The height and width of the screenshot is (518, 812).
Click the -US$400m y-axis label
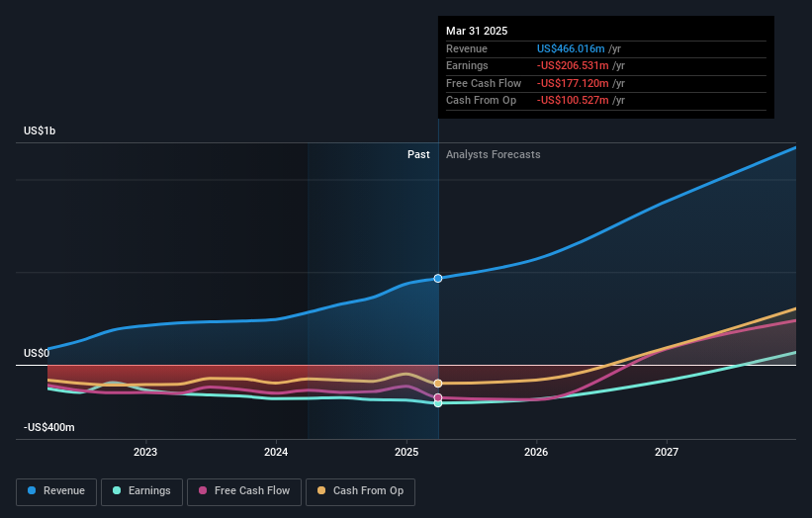pos(49,427)
